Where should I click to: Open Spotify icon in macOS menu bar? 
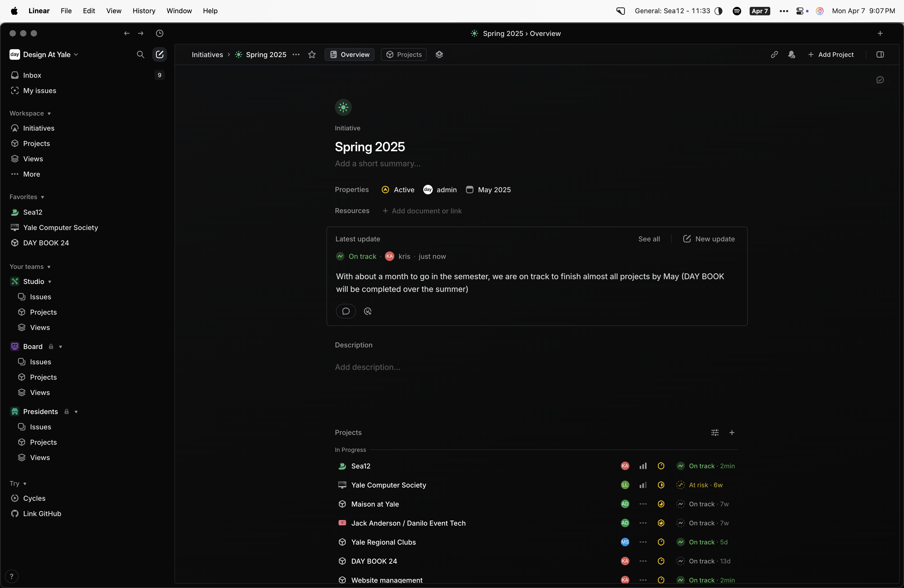737,11
